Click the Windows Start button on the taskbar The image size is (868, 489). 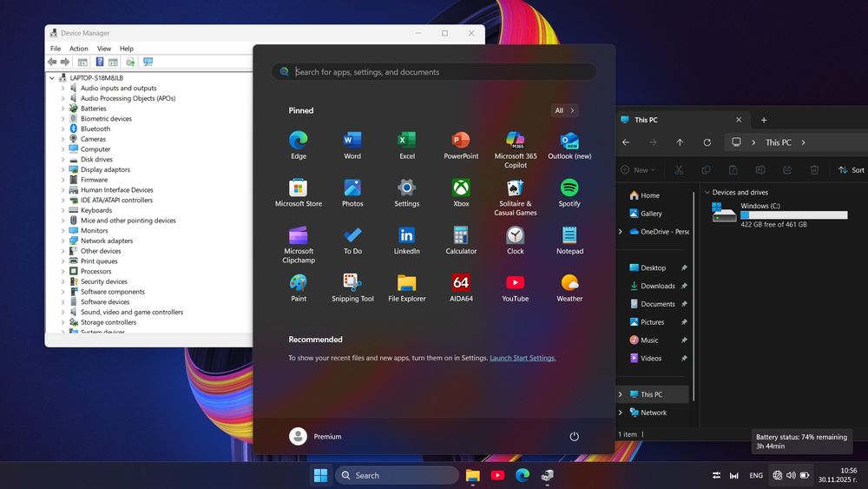point(320,475)
